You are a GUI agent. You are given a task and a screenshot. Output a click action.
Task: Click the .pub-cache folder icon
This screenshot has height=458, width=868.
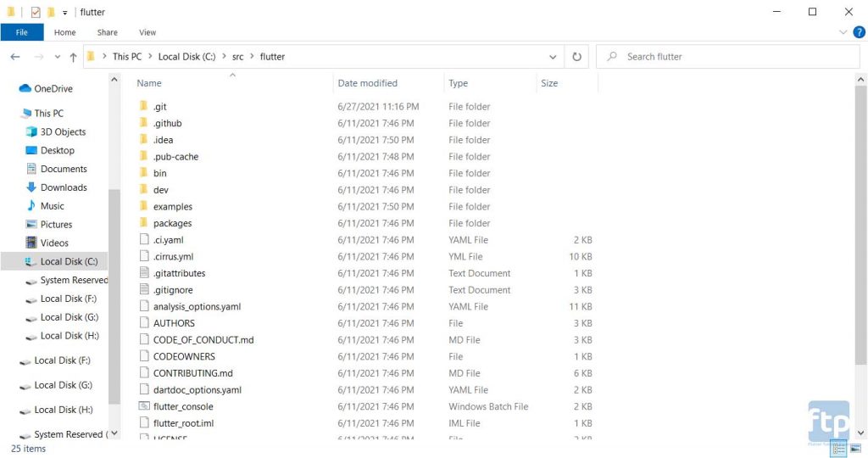(144, 155)
